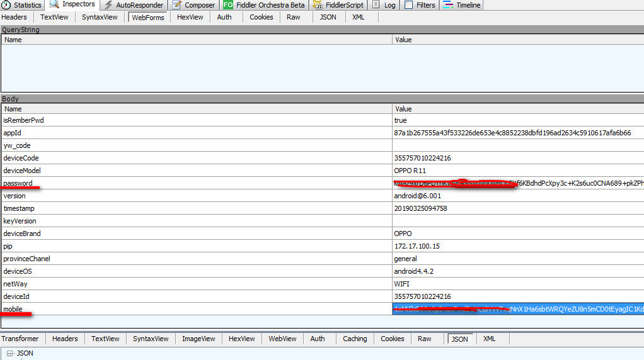Collapse the JSON tree node
The height and width of the screenshot is (360, 644).
coord(10,353)
